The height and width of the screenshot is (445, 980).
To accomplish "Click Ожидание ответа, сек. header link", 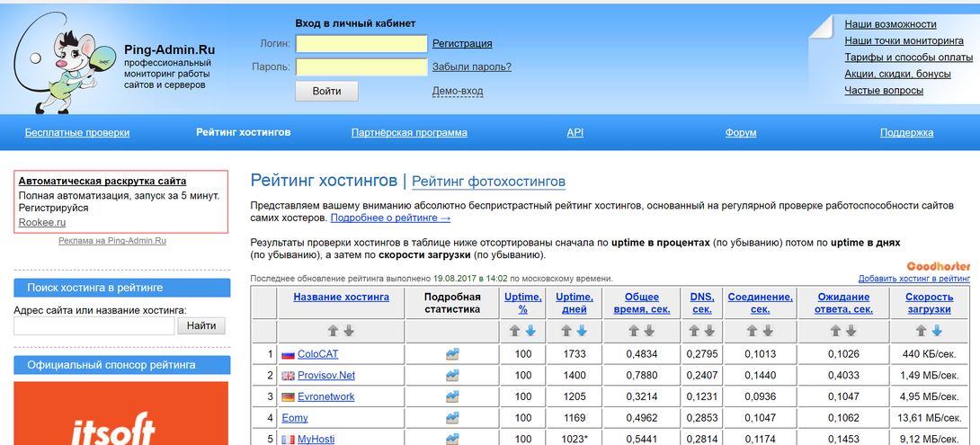I will [x=843, y=303].
